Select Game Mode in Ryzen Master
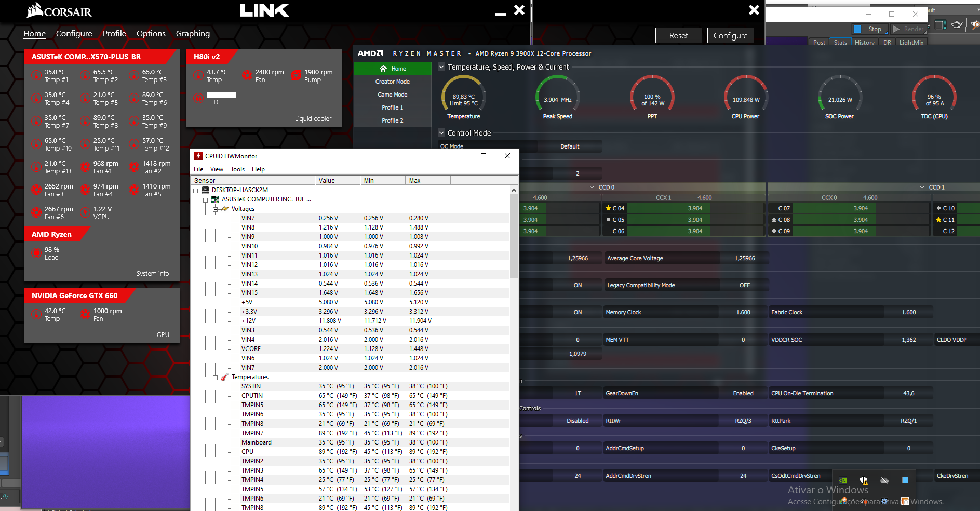980x511 pixels. coord(392,95)
